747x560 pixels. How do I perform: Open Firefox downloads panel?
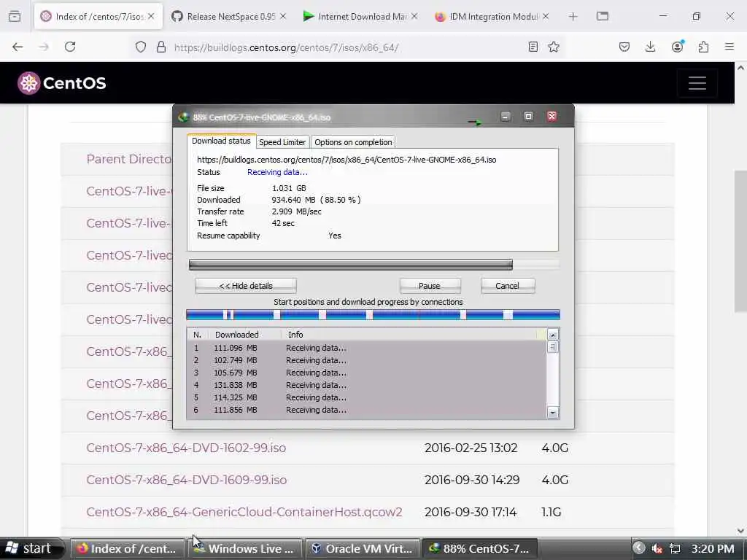coord(650,47)
